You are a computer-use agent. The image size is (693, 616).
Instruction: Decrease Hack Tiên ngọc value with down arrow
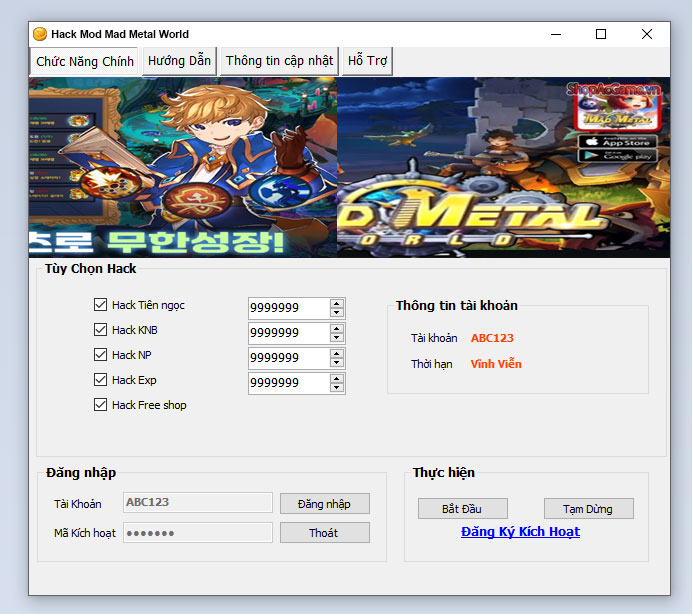coord(337,313)
